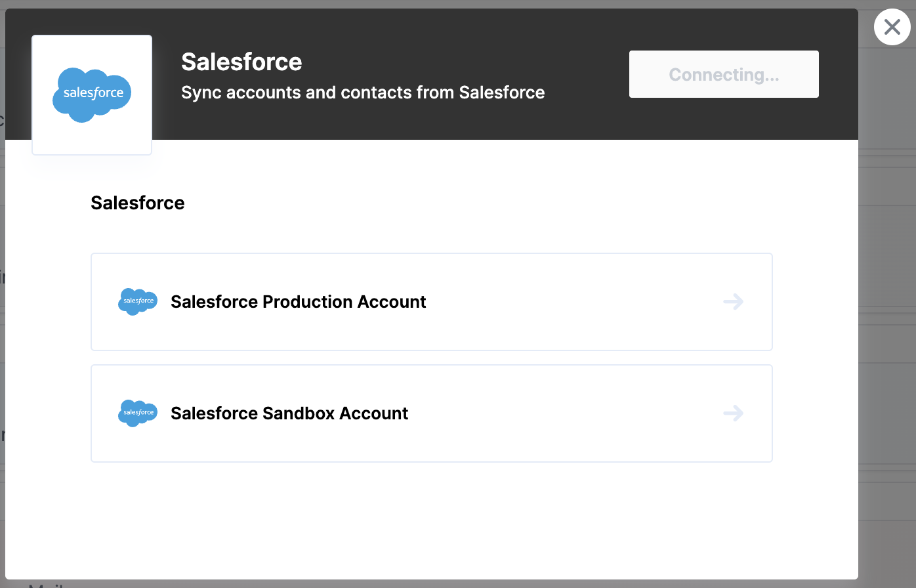Click the cloud icon beside Salesforce Production Account
The height and width of the screenshot is (588, 916).
(x=138, y=301)
